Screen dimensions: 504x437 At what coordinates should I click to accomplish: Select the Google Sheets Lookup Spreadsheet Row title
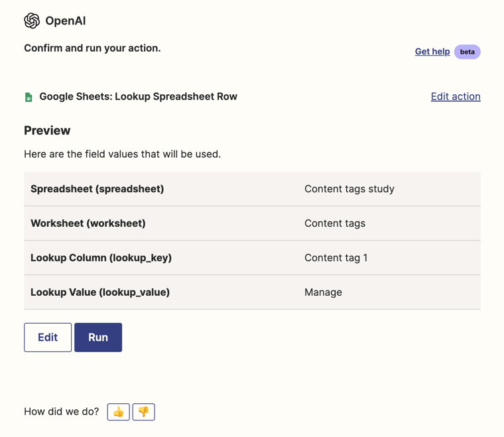[138, 97]
